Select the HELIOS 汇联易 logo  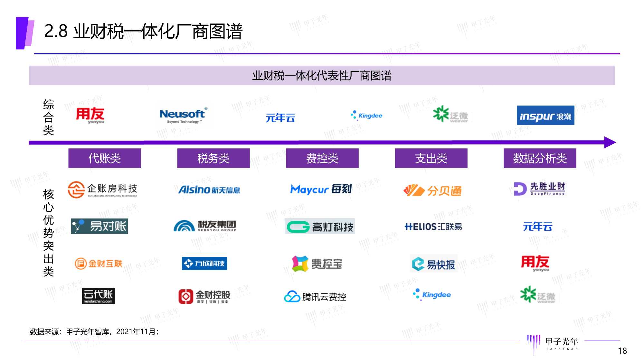click(x=433, y=227)
